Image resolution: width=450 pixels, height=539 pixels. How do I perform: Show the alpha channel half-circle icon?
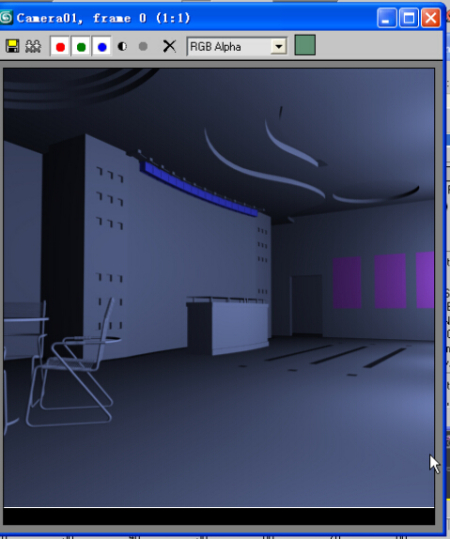coord(122,46)
